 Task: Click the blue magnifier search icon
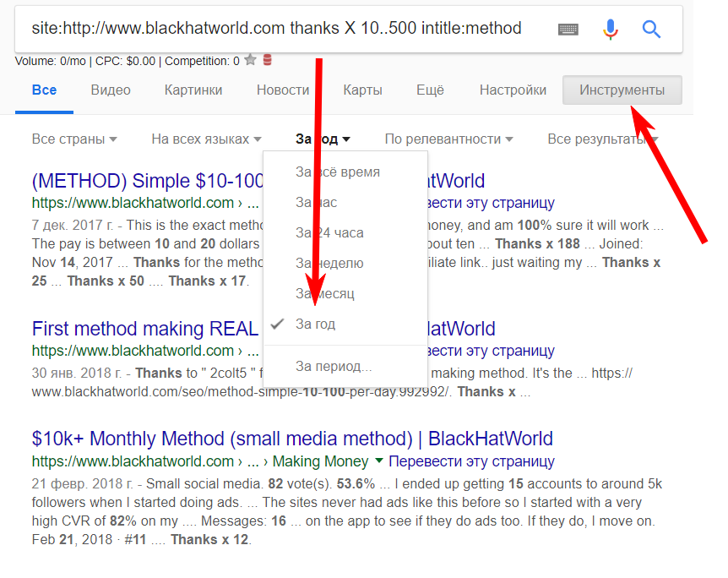point(651,30)
